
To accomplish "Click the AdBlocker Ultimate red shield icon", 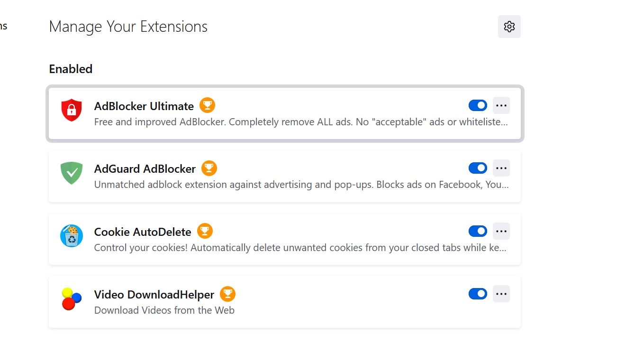I will pos(72,110).
